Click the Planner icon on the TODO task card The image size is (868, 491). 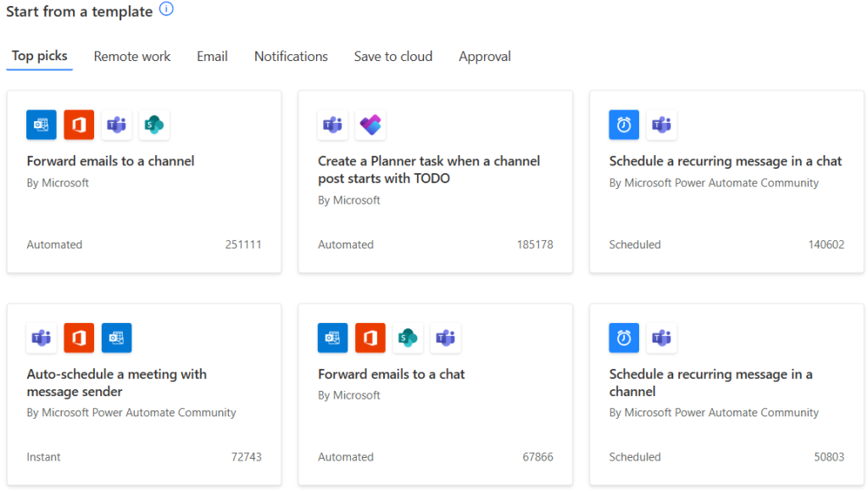[x=370, y=125]
